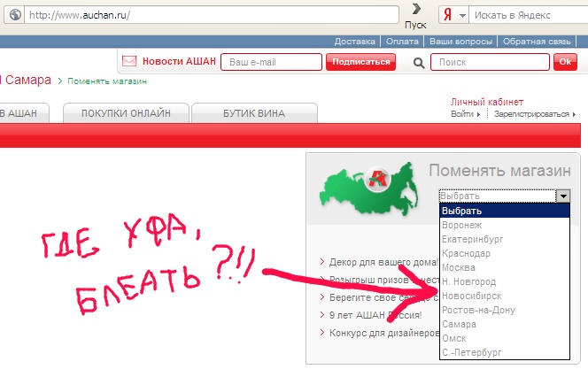The image size is (588, 377).
Task: Select Выбрать highlighted option in list
Action: 505,211
